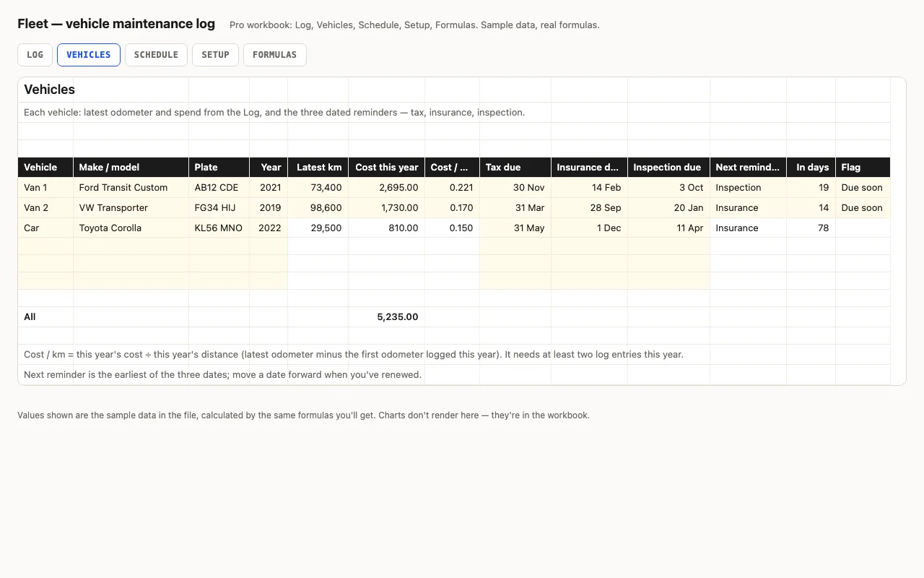Select the 14 Feb insurance date
The image size is (924, 578).
coord(590,187)
